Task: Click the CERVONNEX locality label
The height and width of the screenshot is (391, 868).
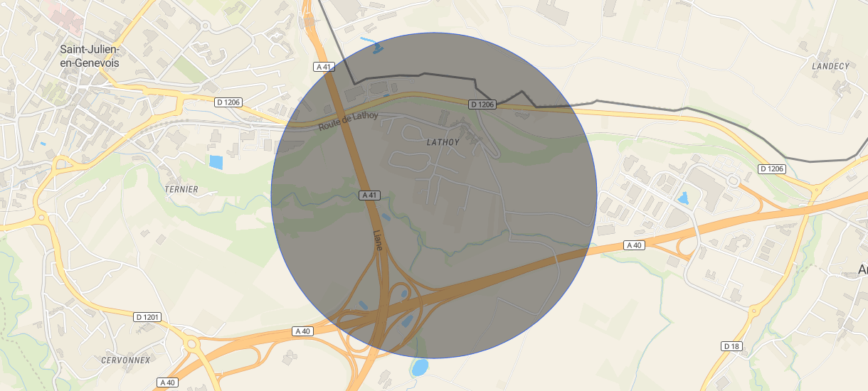Action: pyautogui.click(x=126, y=360)
